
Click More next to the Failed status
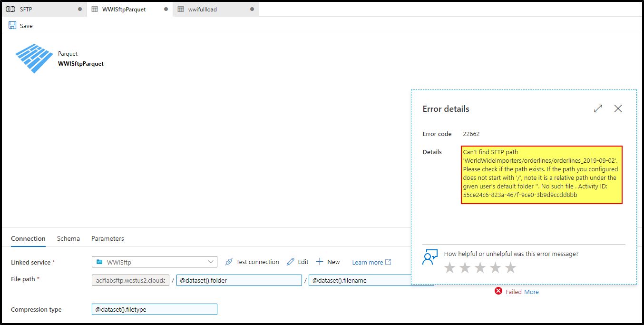[x=531, y=292]
